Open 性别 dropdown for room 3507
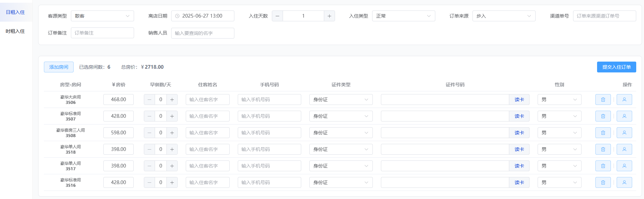 tap(560, 116)
